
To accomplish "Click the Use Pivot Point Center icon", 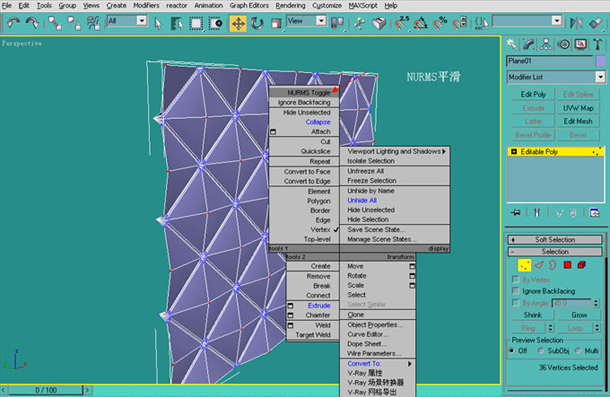I will pos(337,23).
